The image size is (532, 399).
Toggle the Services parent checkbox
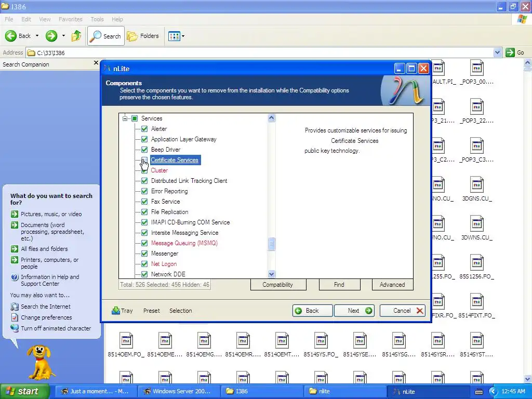click(135, 118)
